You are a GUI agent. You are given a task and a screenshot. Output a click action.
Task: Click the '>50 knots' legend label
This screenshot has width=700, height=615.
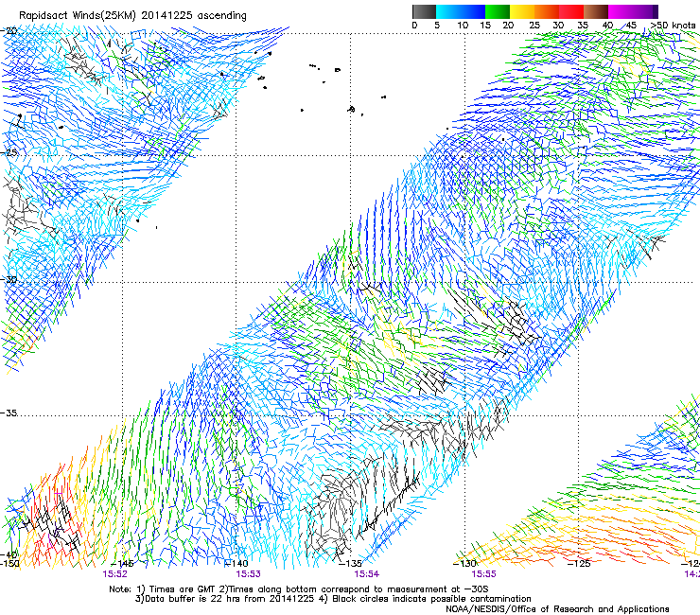point(673,26)
